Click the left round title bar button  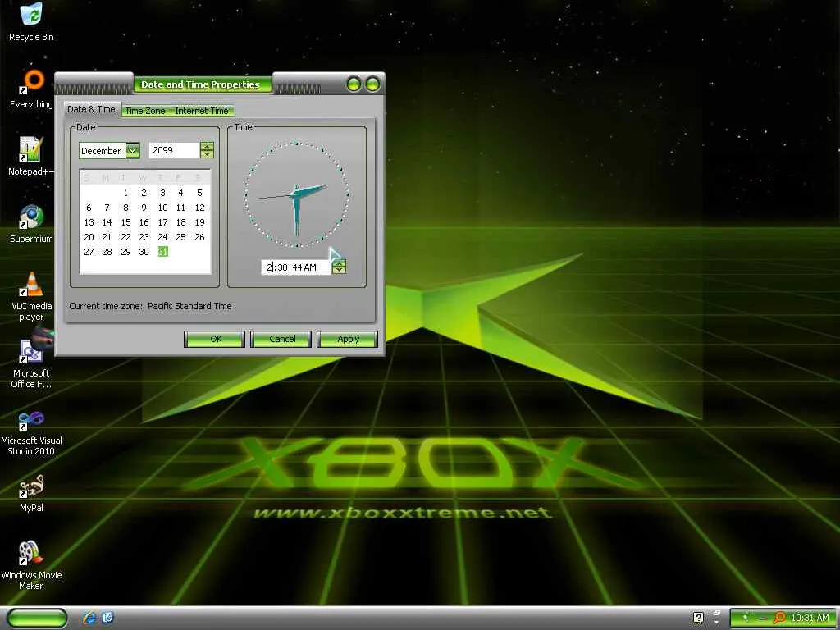point(354,84)
